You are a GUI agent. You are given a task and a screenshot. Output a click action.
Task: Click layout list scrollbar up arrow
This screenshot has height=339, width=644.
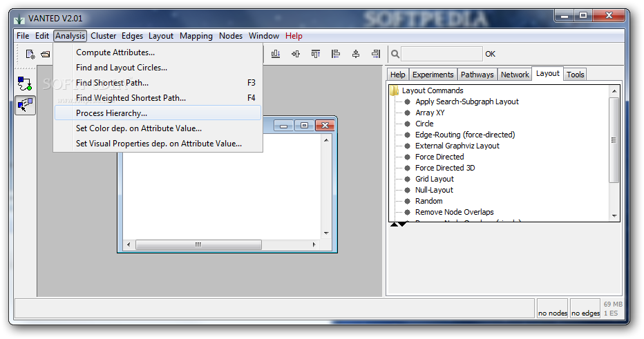614,91
